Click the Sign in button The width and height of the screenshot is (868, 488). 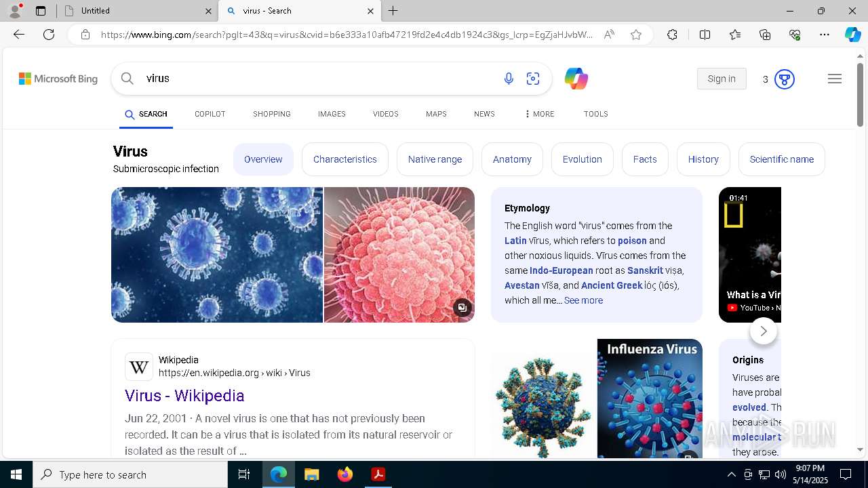tap(722, 79)
